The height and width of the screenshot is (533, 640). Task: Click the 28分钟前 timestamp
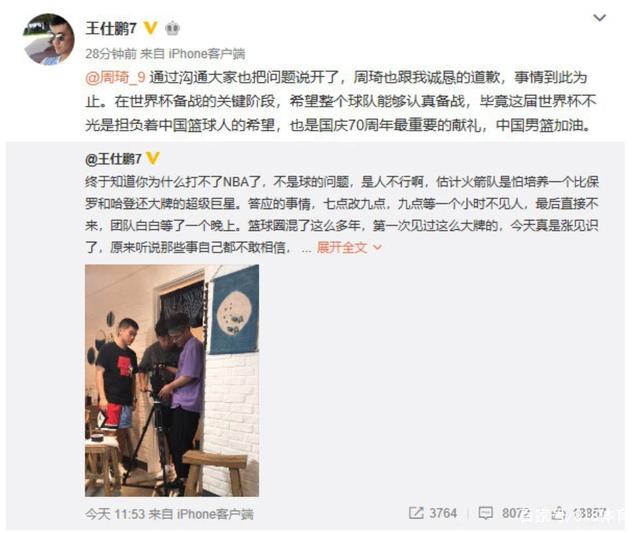[111, 53]
